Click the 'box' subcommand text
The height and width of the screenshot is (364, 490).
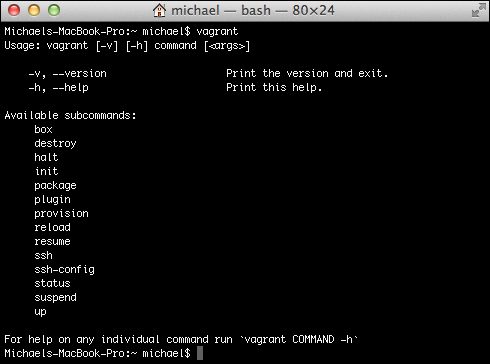(43, 129)
